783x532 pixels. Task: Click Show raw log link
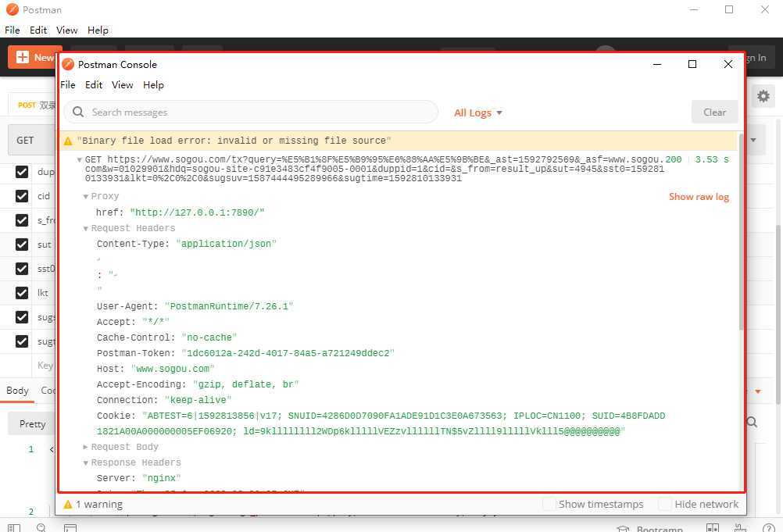point(699,197)
